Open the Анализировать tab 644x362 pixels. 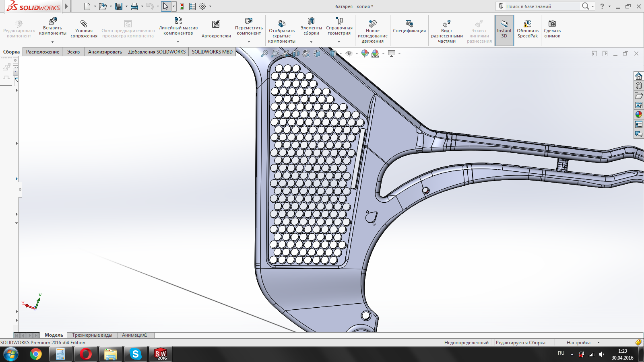[105, 52]
